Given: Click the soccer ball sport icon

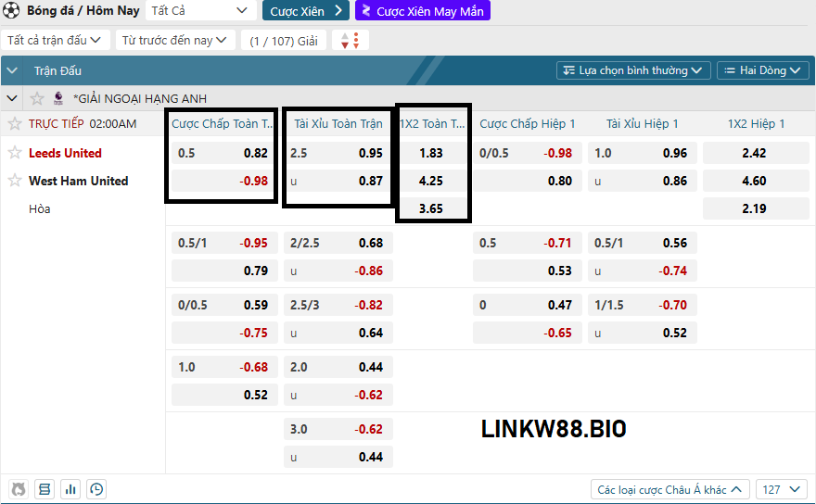Looking at the screenshot, I should [x=12, y=11].
